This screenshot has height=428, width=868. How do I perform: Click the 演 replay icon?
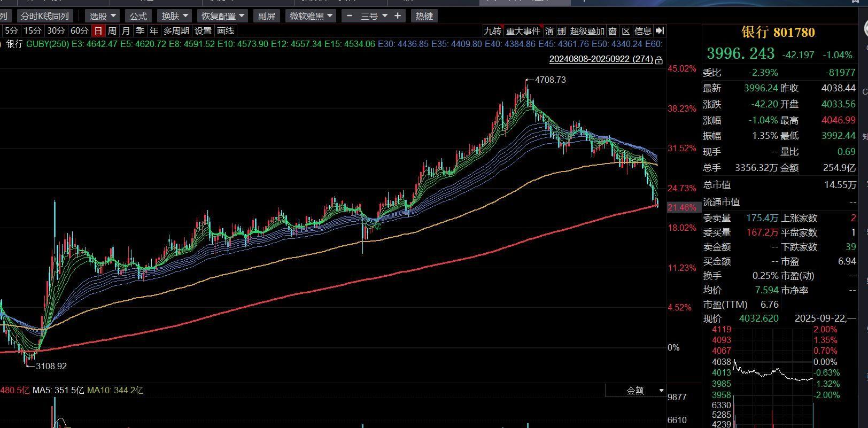(549, 31)
